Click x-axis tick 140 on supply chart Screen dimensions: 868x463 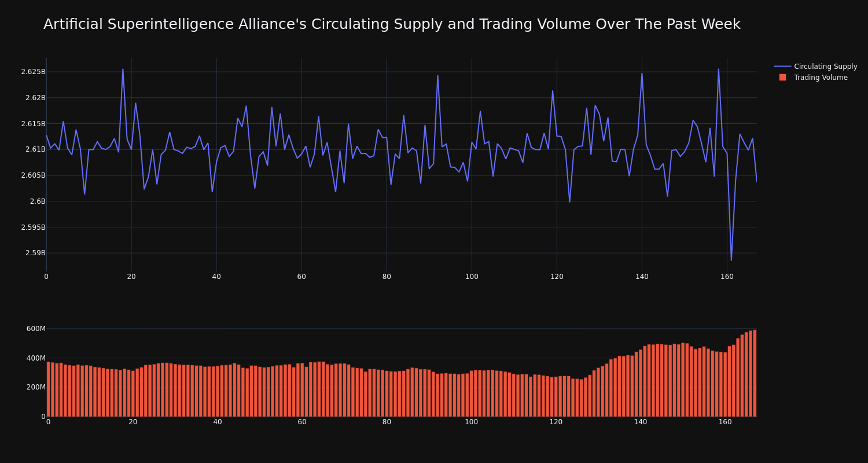pos(642,277)
